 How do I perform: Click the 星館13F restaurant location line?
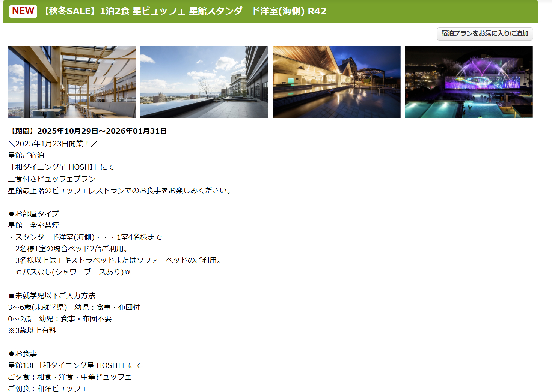[76, 365]
